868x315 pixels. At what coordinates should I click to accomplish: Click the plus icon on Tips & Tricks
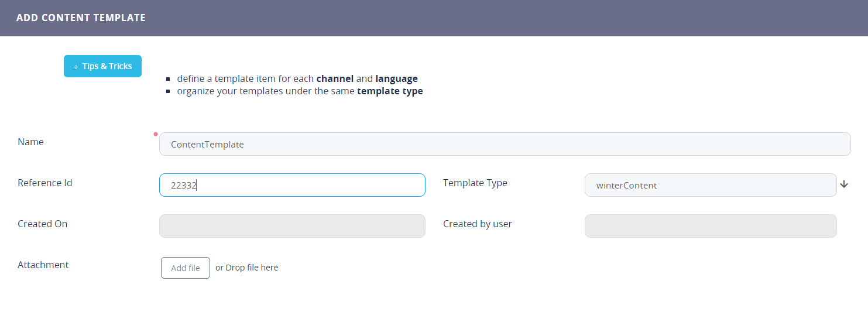coord(76,67)
